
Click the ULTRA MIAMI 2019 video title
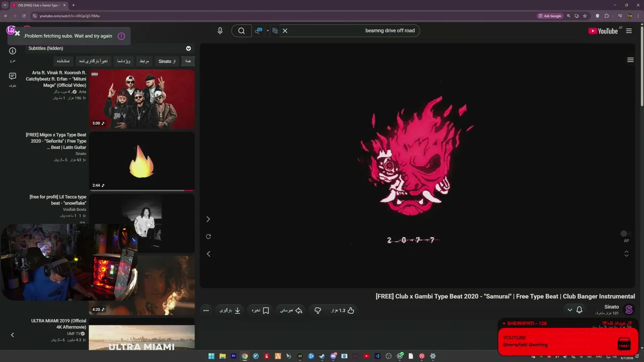[58, 324]
